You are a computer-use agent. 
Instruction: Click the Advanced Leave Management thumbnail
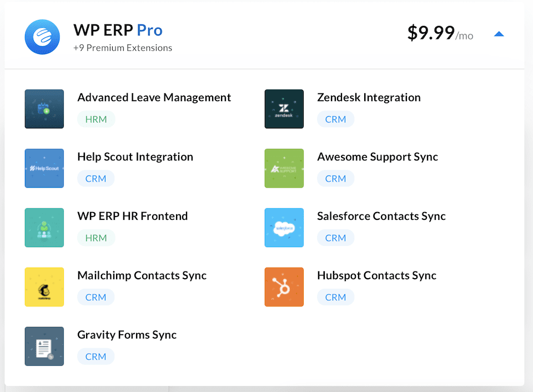pyautogui.click(x=44, y=109)
